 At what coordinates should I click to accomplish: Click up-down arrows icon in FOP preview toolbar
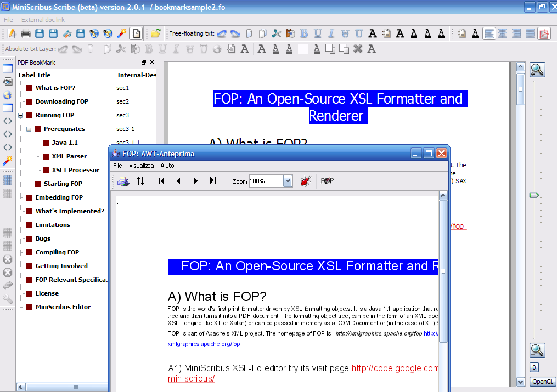click(x=140, y=181)
